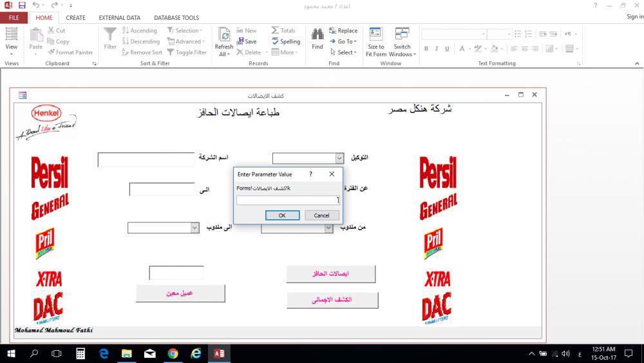Click Sign in link

[635, 17]
